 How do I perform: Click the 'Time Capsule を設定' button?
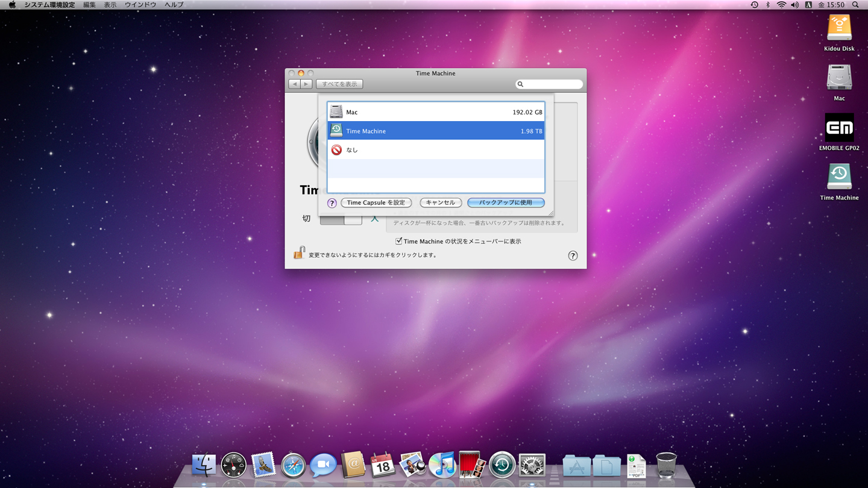tap(376, 202)
